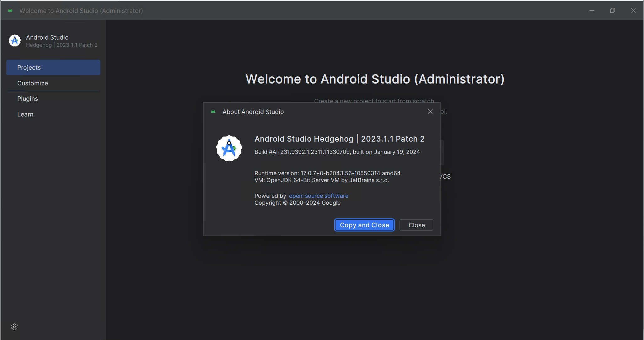644x340 pixels.
Task: Click the Android icon in main window title bar
Action: (10, 11)
